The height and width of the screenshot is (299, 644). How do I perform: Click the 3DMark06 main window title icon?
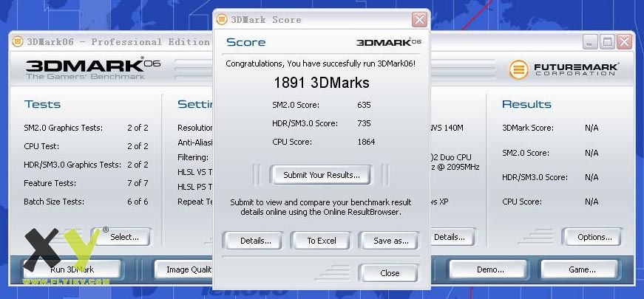(17, 42)
